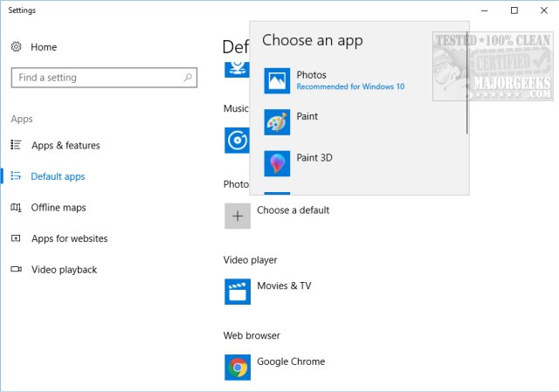Click the Find a setting field
Screen dimensions: 559x392
[x=96, y=78]
